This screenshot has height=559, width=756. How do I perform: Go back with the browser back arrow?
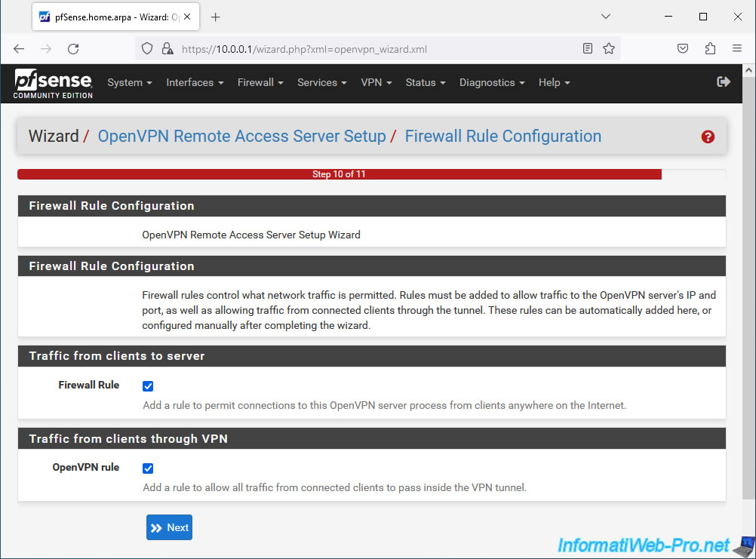point(19,49)
